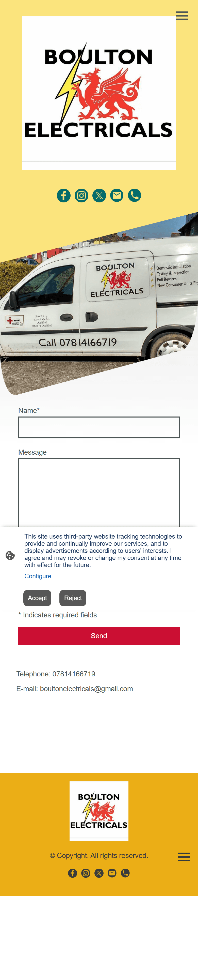Open Facebook icon in footer
This screenshot has height=980, width=198.
point(73,873)
